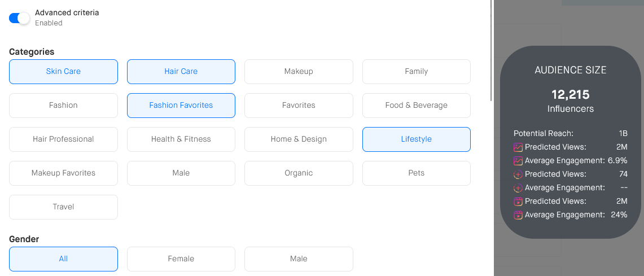Screen dimensions: 644x276
Task: Deselect the Skin Care category
Action: [63, 72]
